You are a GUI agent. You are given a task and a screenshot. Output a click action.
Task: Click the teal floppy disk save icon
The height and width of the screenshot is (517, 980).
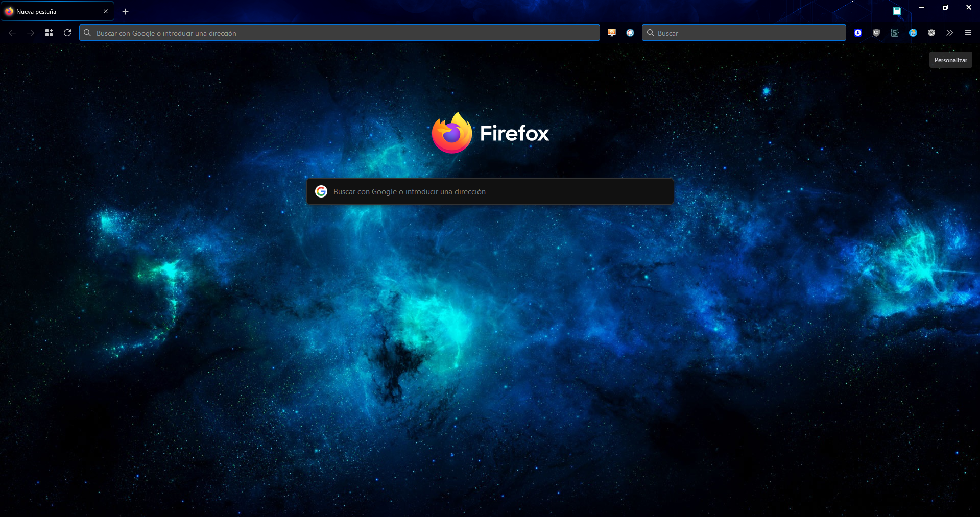(x=897, y=11)
